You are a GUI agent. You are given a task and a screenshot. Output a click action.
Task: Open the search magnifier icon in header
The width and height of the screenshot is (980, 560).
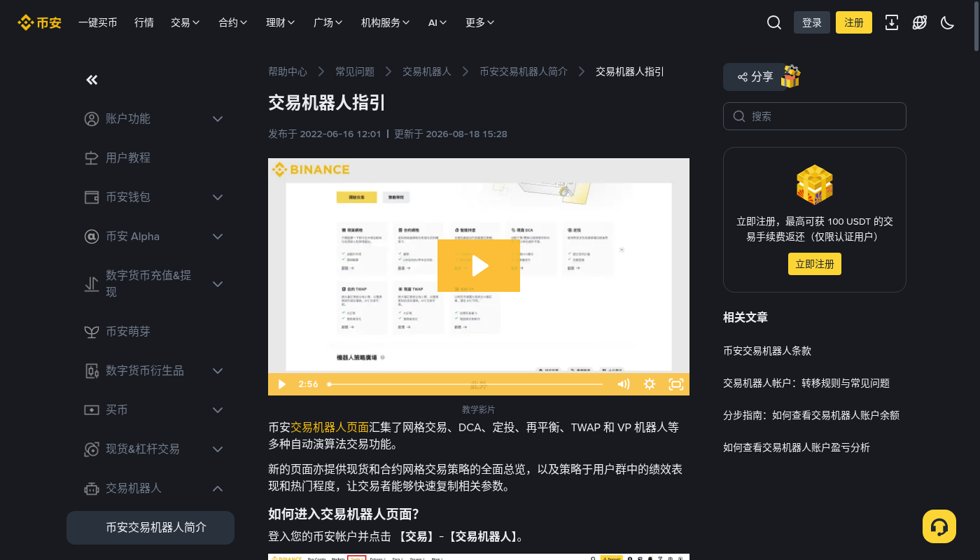coord(774,22)
